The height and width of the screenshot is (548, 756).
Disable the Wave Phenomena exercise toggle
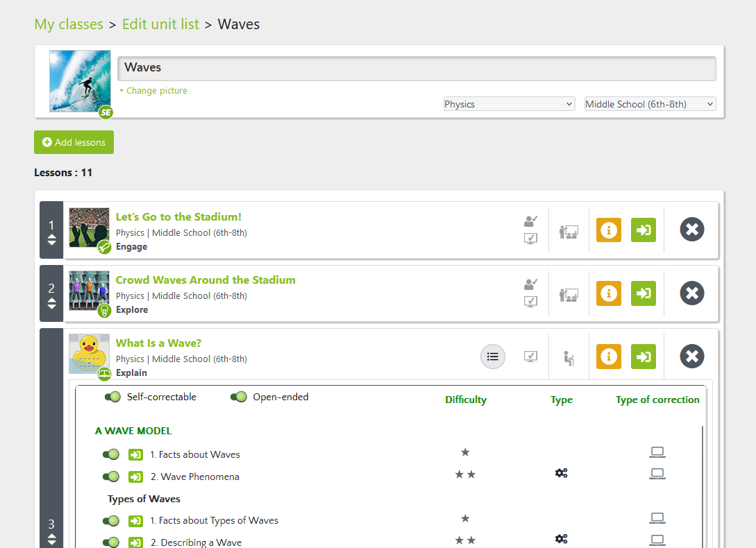tap(111, 477)
